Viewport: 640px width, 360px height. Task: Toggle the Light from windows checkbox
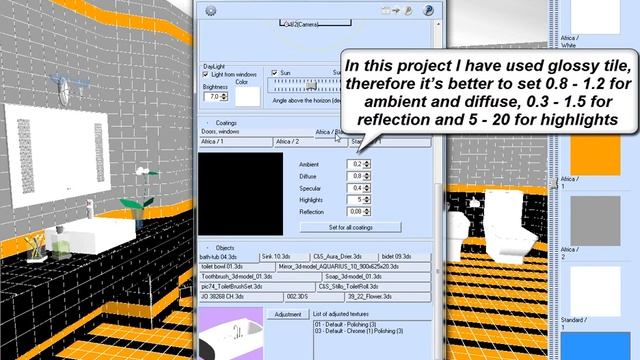pyautogui.click(x=205, y=74)
